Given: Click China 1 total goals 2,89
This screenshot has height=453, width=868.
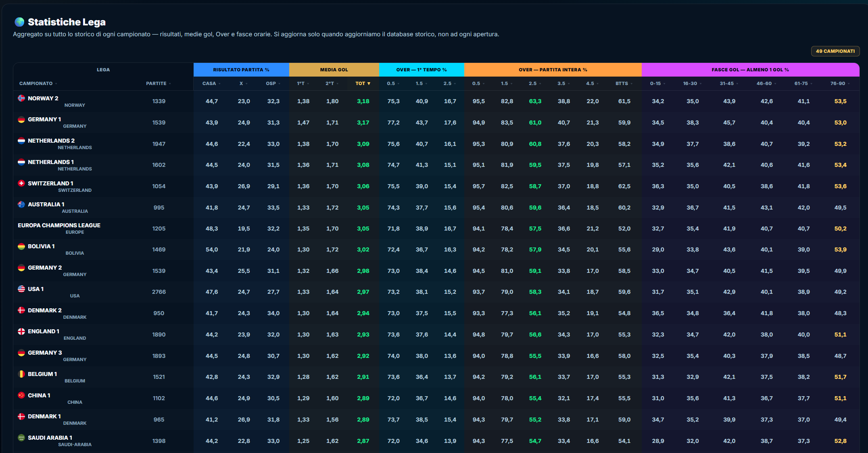Looking at the screenshot, I should pos(363,398).
